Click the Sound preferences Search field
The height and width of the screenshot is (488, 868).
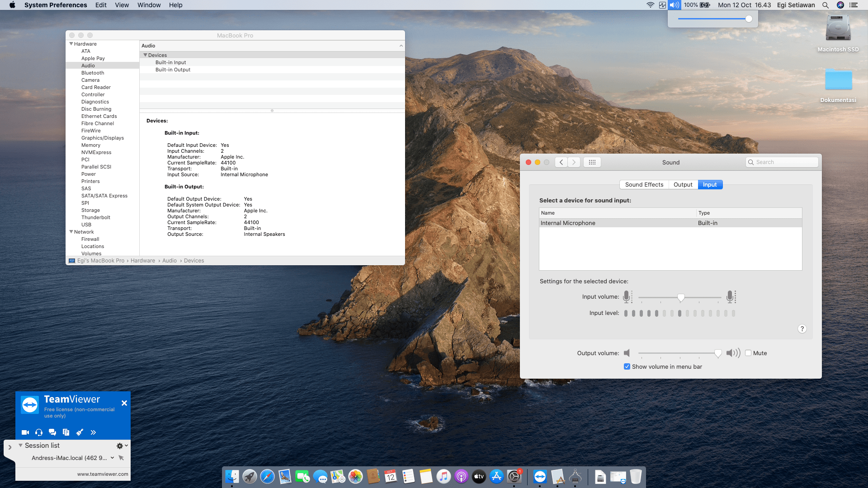[x=782, y=162]
